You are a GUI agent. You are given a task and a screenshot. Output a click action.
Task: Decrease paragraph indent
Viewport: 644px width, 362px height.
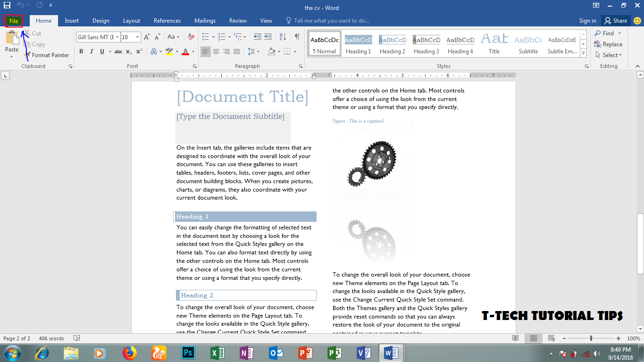coord(257,37)
